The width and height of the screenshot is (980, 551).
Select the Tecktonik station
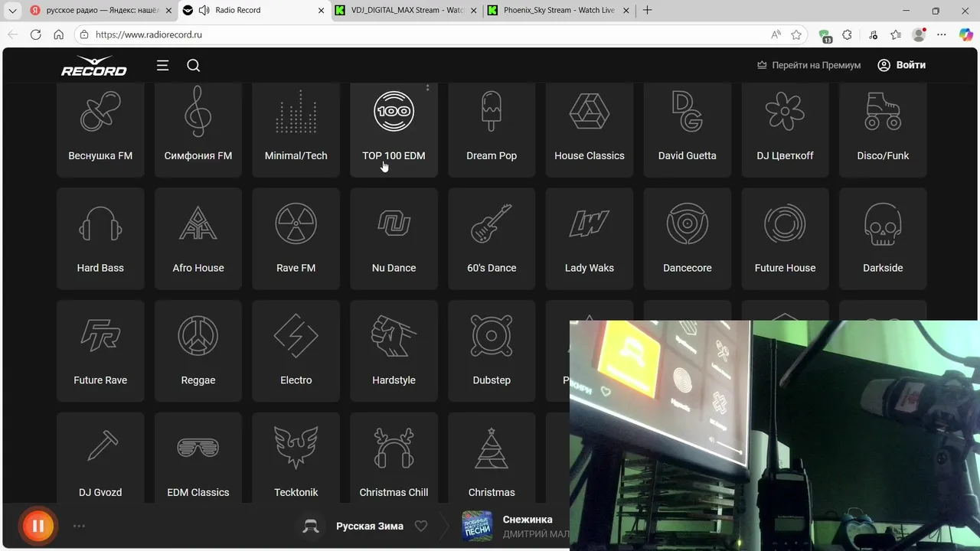click(296, 458)
